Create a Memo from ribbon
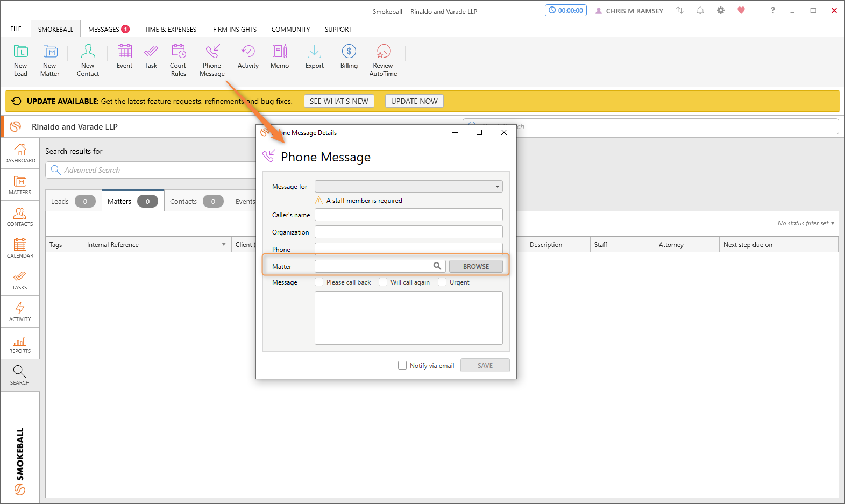Screen dimensions: 845x504 280,56
